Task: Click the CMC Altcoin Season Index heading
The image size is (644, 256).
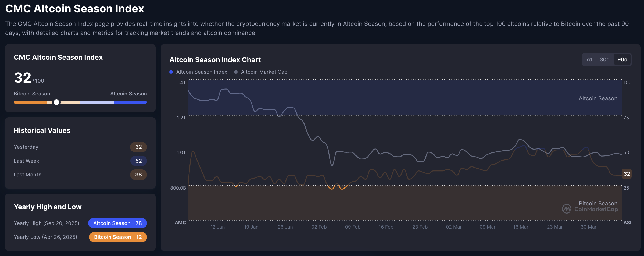Action: point(58,57)
